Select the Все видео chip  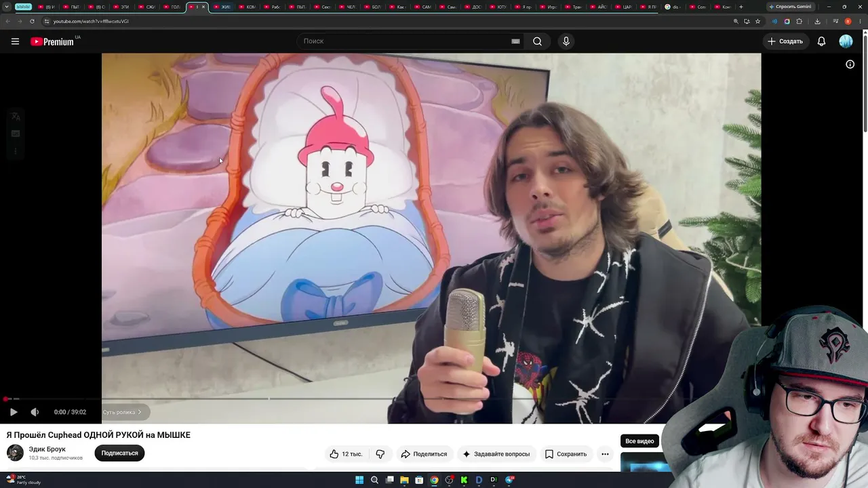pos(639,441)
